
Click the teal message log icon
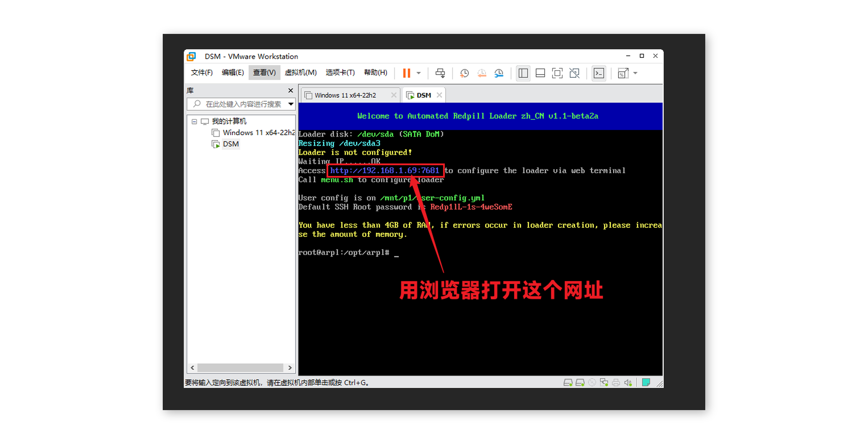click(646, 383)
